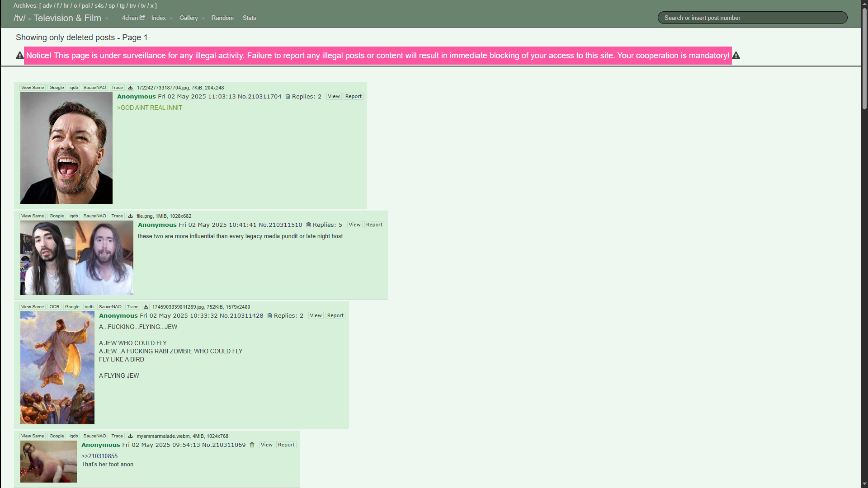Click trash icon on post No.210311510
Viewport: 868px width, 488px height.
(308, 225)
